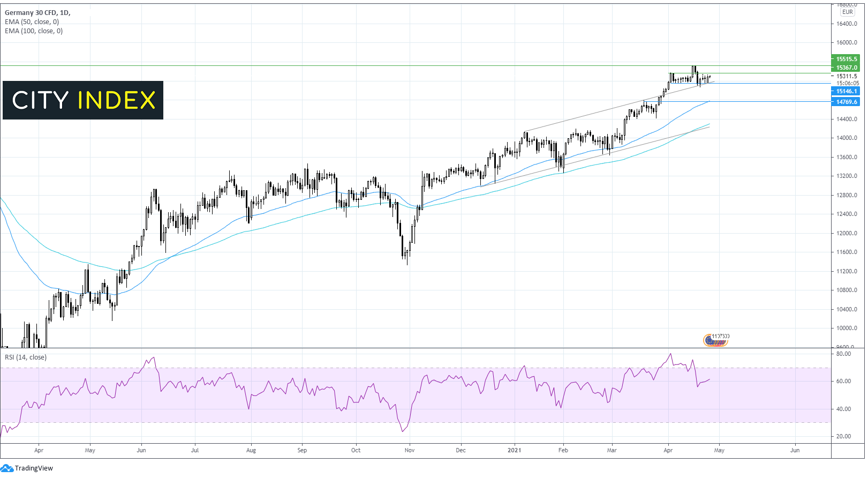The height and width of the screenshot is (478, 868).
Task: Click the City Index logo
Action: pos(83,100)
